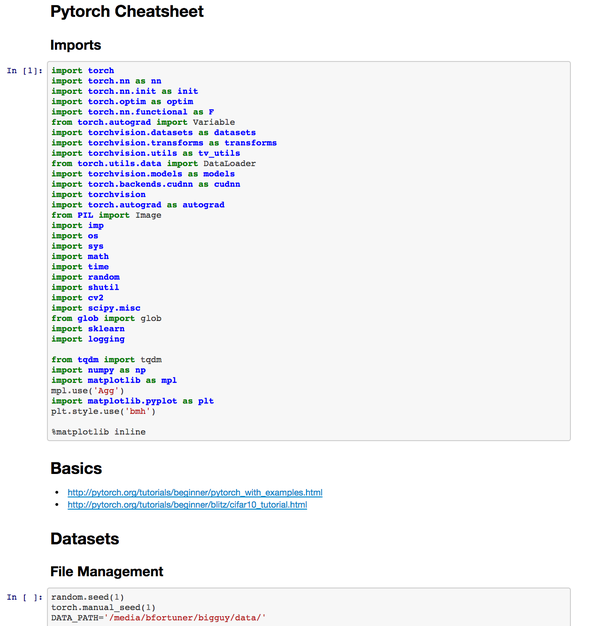Open the cifar10_tutorial link
The height and width of the screenshot is (626, 600).
(187, 505)
